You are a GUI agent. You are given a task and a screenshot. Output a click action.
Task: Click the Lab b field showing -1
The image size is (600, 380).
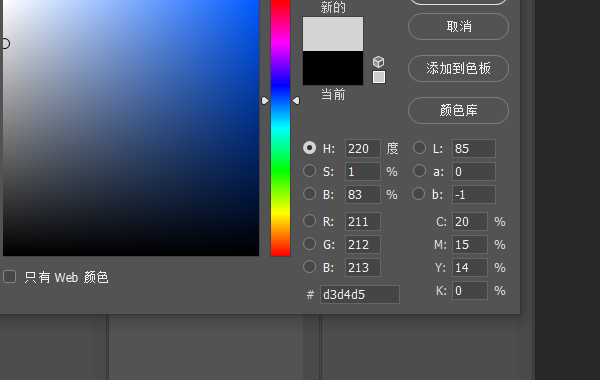pyautogui.click(x=474, y=194)
